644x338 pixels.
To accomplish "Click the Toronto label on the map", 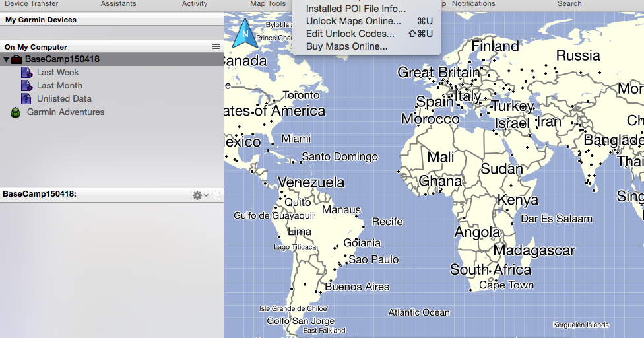I will [x=301, y=95].
